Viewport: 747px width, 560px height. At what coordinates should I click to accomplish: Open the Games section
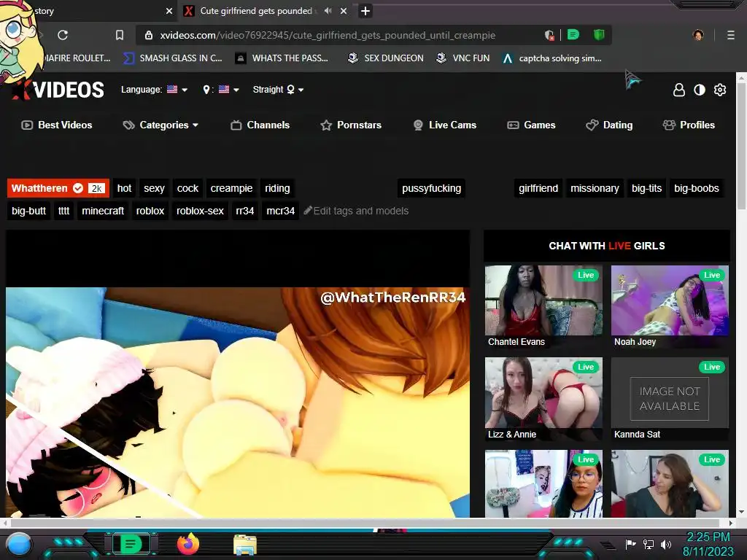(531, 125)
